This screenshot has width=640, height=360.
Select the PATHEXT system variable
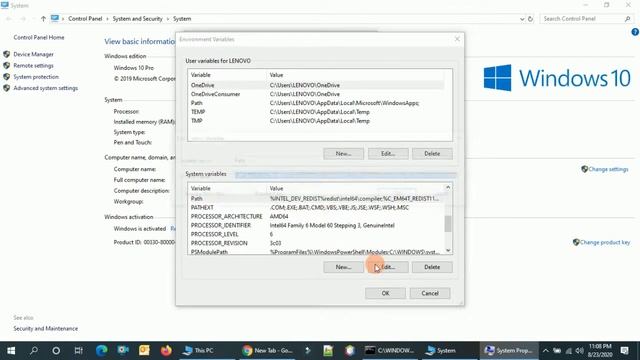tap(316, 207)
